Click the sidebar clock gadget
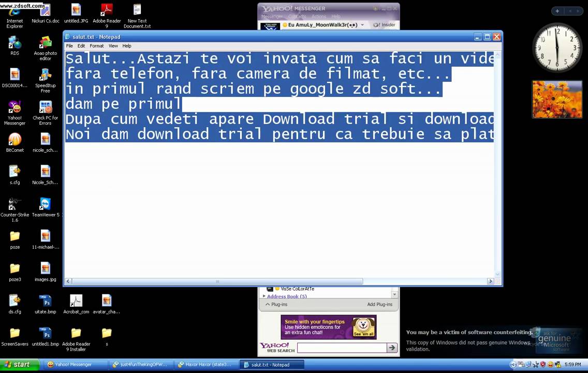 point(557,48)
